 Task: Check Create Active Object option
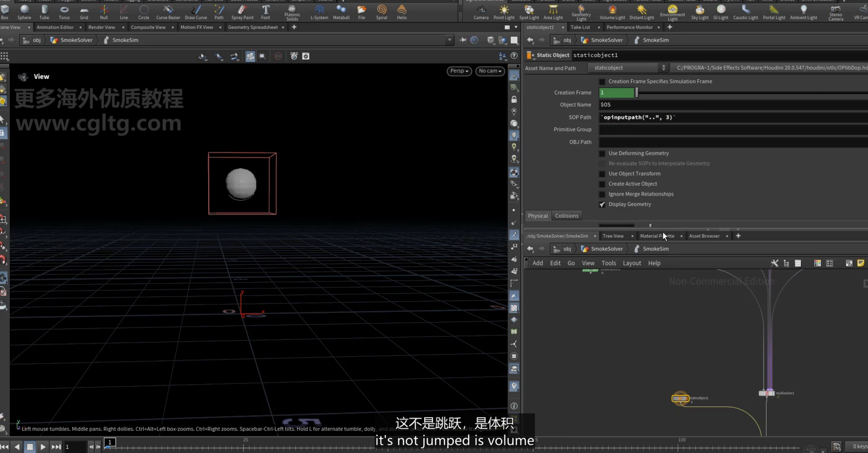point(602,184)
